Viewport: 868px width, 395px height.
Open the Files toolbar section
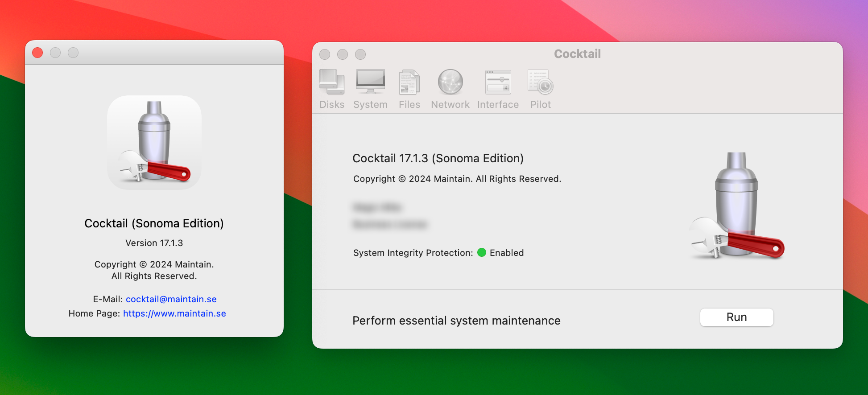pos(409,89)
